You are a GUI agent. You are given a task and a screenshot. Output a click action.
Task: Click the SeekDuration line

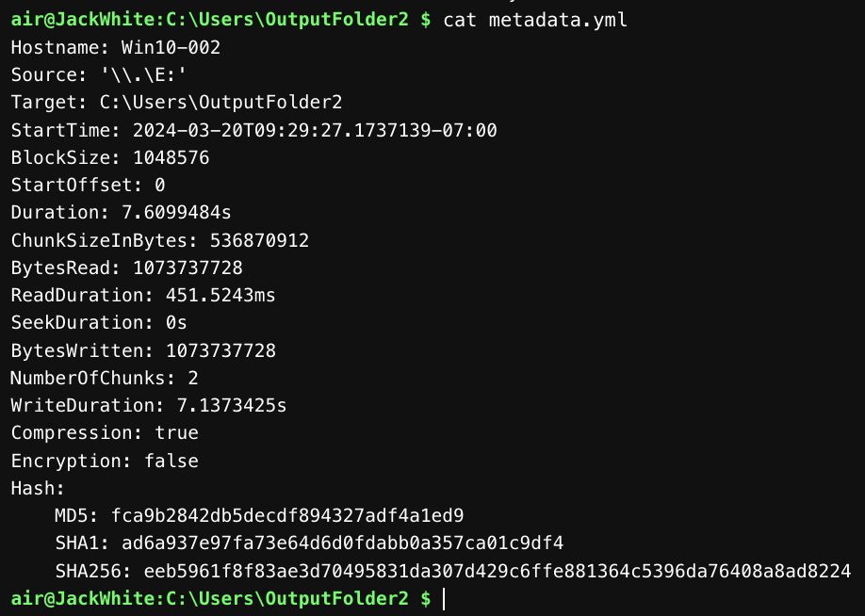point(99,323)
